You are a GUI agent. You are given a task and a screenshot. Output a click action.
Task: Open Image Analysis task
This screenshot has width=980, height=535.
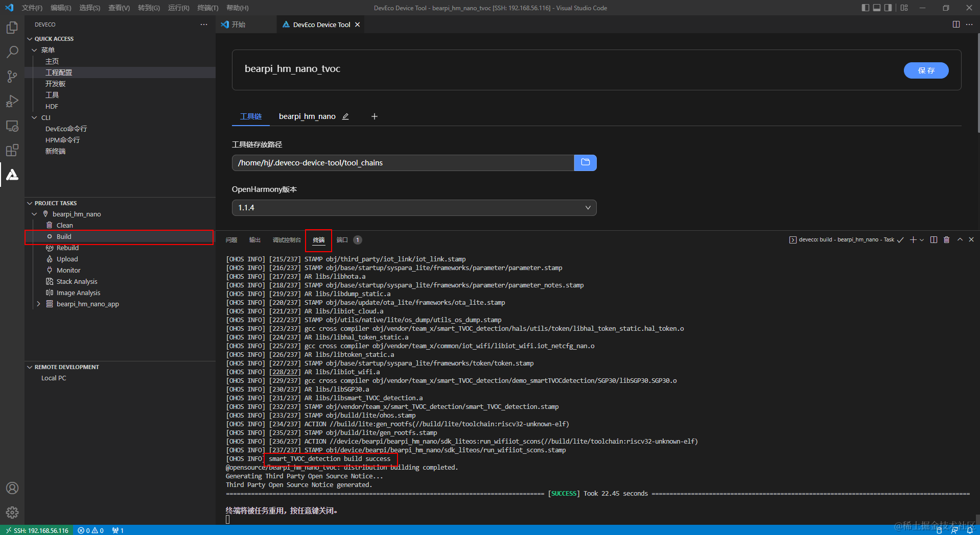coord(120,293)
